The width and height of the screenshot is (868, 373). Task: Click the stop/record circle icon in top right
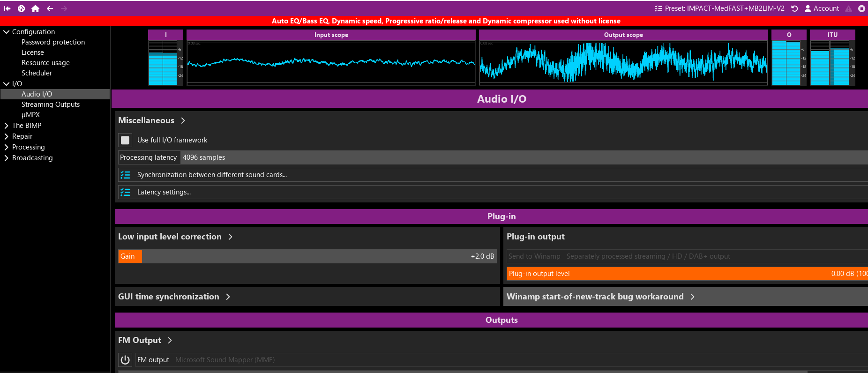click(861, 8)
